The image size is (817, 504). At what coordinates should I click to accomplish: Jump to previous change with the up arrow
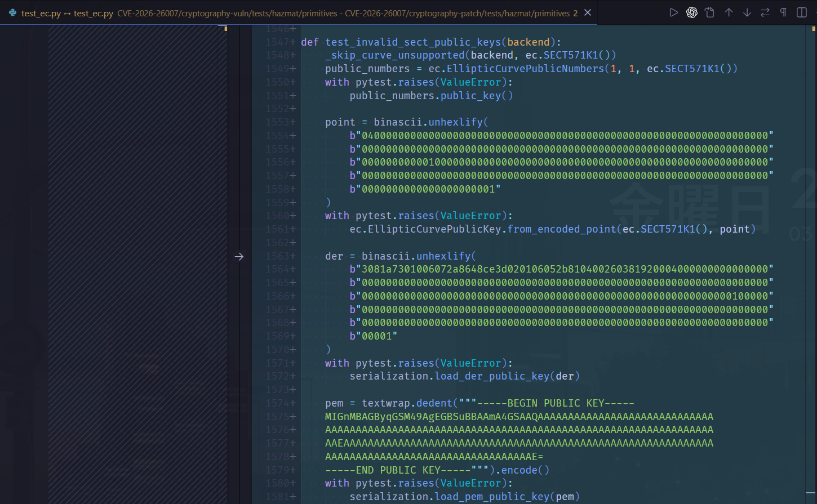(729, 12)
